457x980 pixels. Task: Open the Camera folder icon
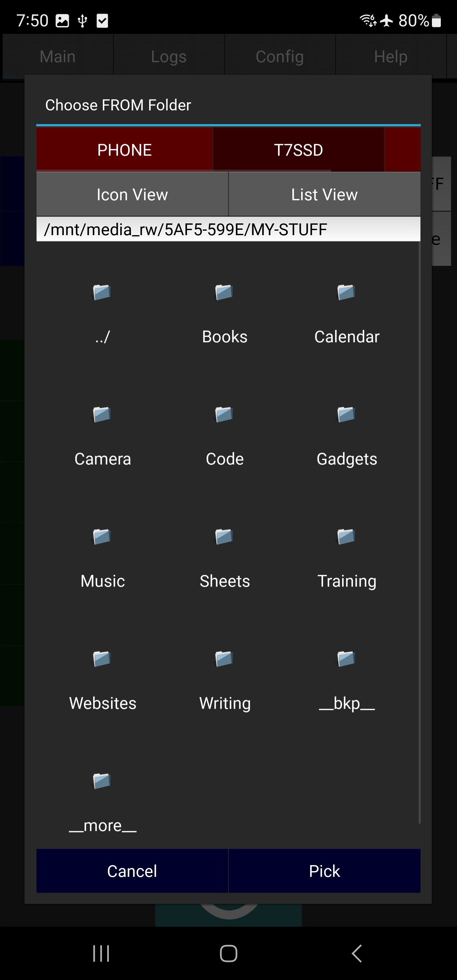[x=102, y=415]
